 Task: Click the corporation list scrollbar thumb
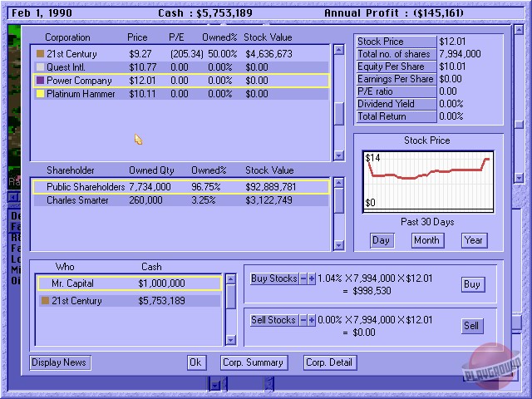338,115
